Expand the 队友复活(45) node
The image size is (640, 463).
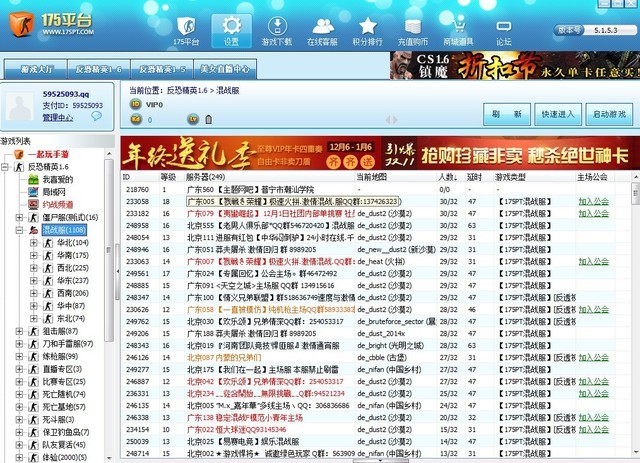click(x=19, y=445)
